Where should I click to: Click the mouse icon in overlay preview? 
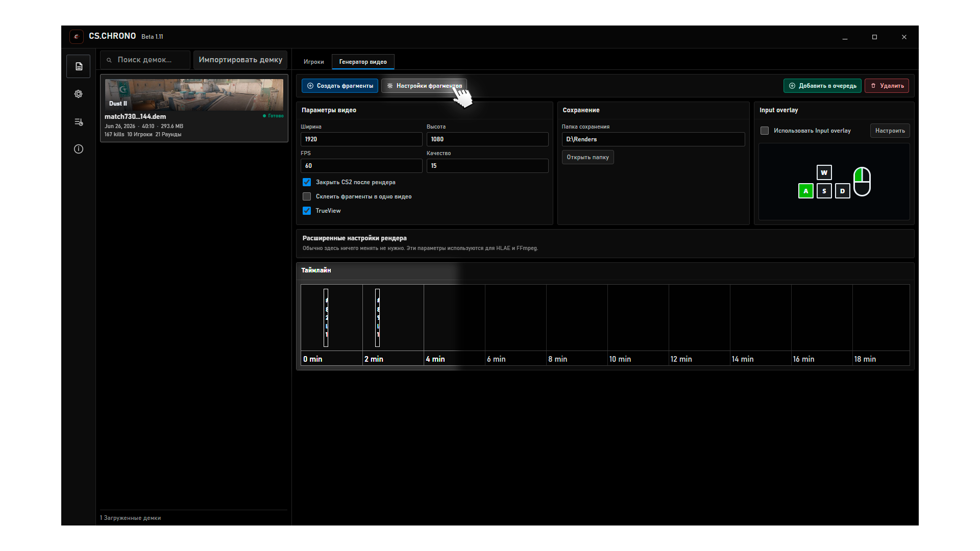[862, 182]
